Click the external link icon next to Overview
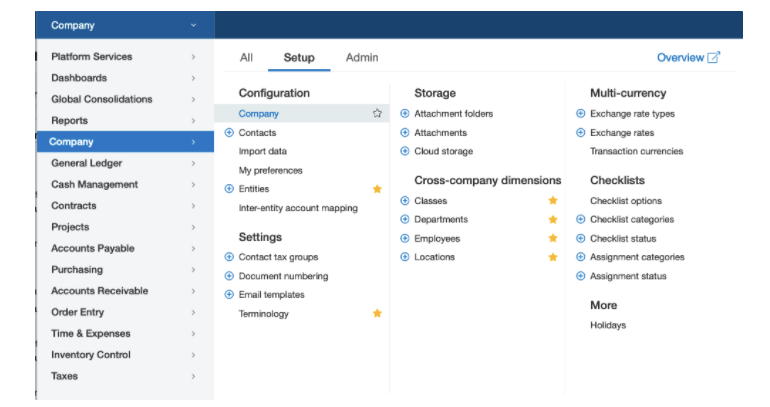Image resolution: width=770 pixels, height=407 pixels. click(x=714, y=57)
